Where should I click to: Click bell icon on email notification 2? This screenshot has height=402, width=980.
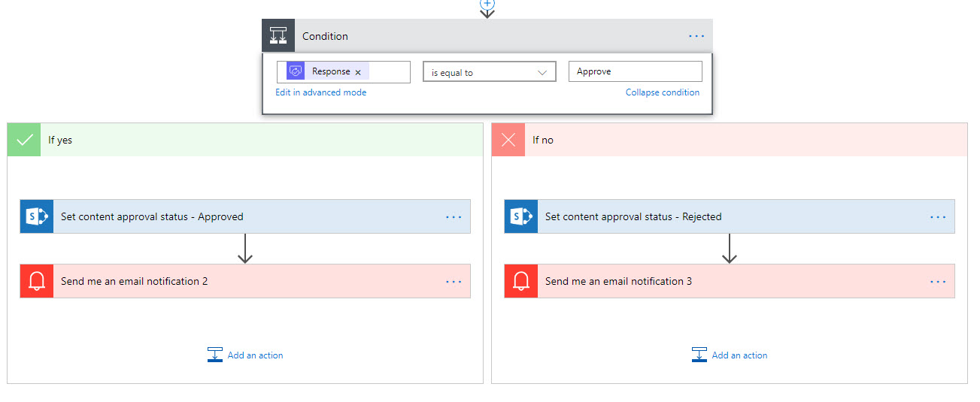pyautogui.click(x=37, y=281)
